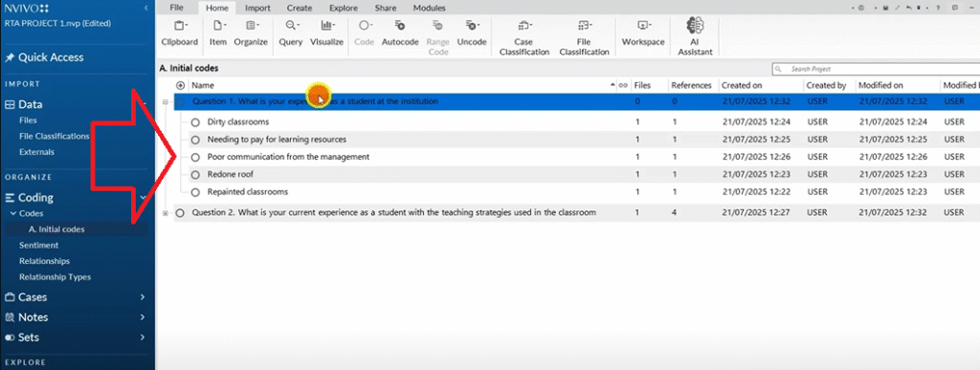Open the Organize ribbon menu
This screenshot has height=370, width=980.
pos(251,33)
